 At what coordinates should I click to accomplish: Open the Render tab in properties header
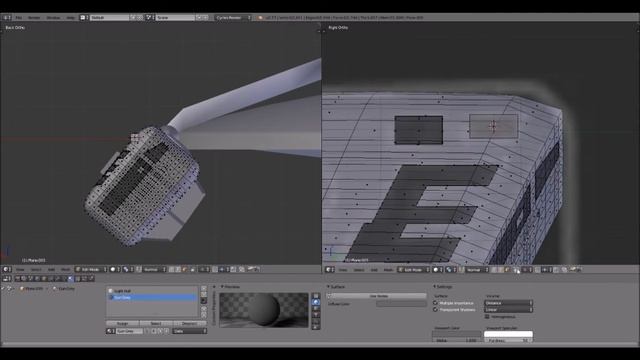[18, 278]
